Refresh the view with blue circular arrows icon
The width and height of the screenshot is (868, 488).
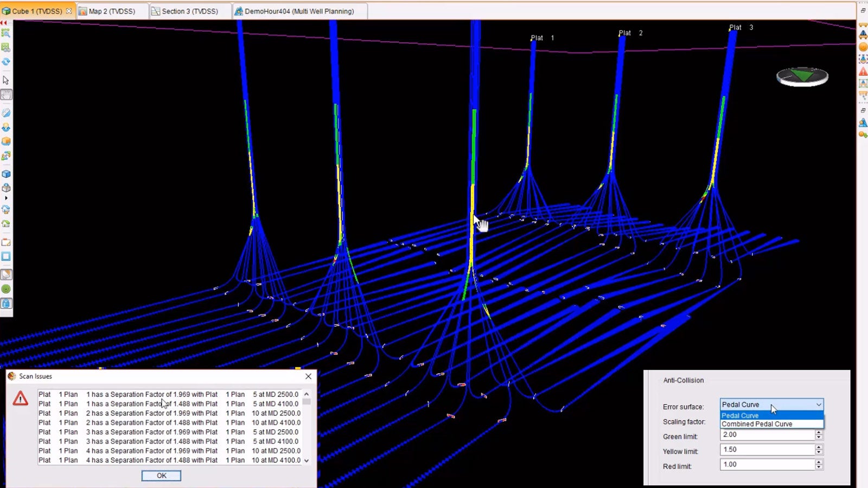click(6, 62)
